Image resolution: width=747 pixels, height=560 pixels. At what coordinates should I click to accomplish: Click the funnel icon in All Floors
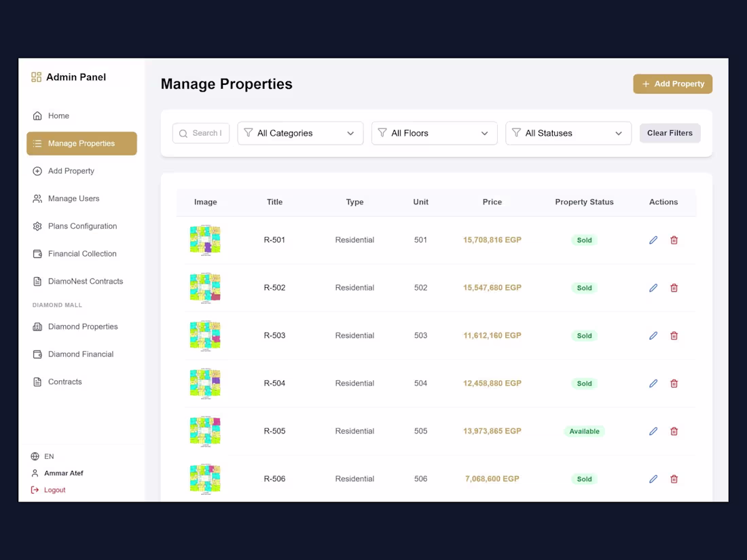(x=382, y=132)
